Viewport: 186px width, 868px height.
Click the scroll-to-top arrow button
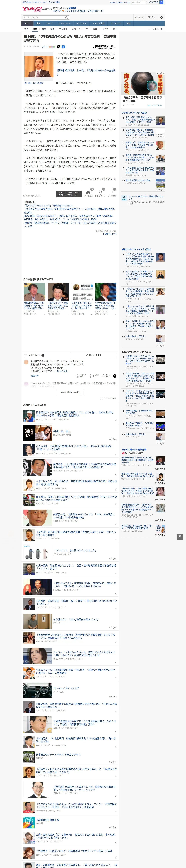coord(180,537)
